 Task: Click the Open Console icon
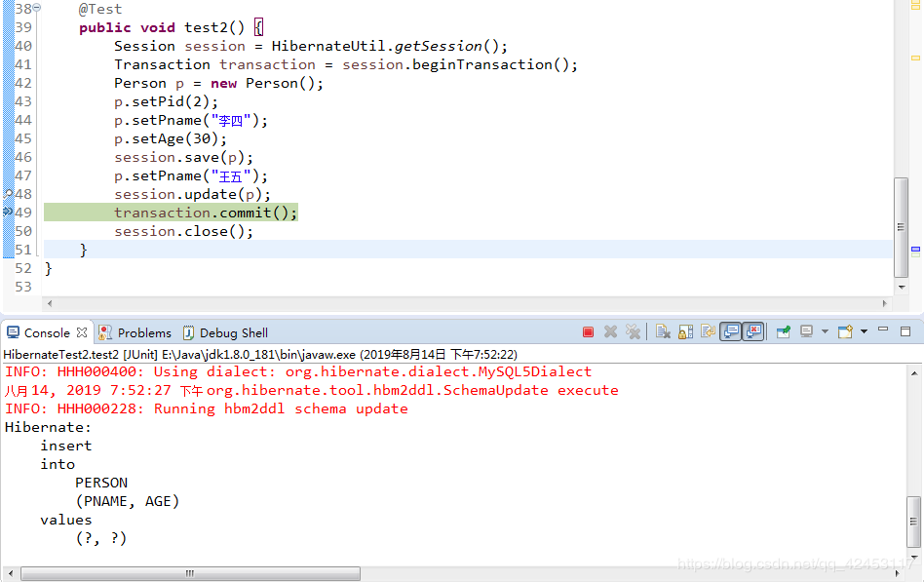click(845, 331)
